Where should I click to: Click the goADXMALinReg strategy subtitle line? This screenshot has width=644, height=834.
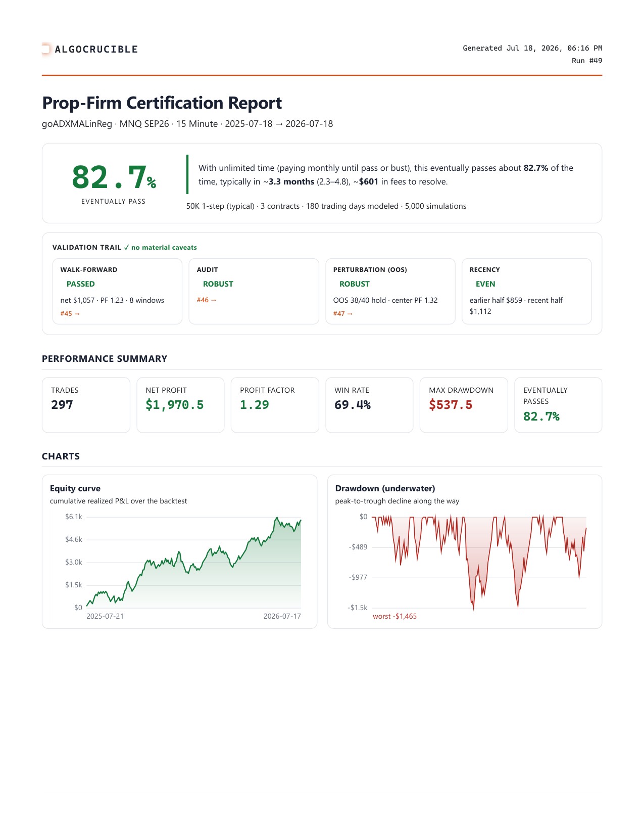(187, 124)
